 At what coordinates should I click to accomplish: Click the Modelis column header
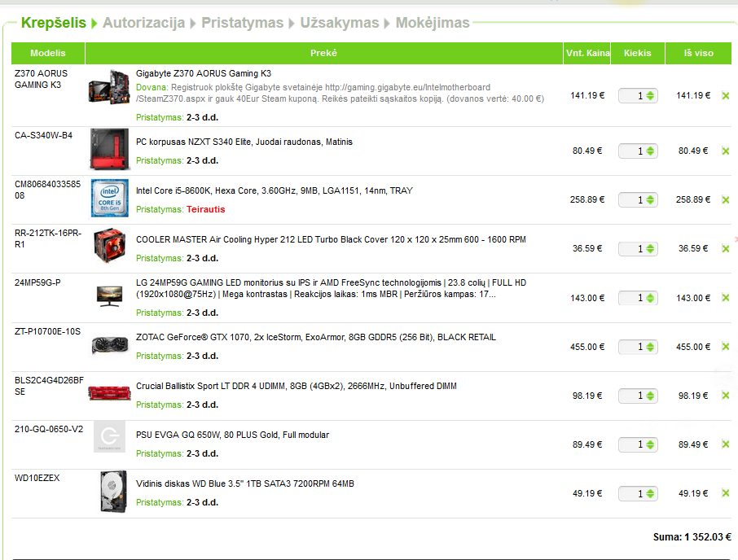tap(48, 53)
